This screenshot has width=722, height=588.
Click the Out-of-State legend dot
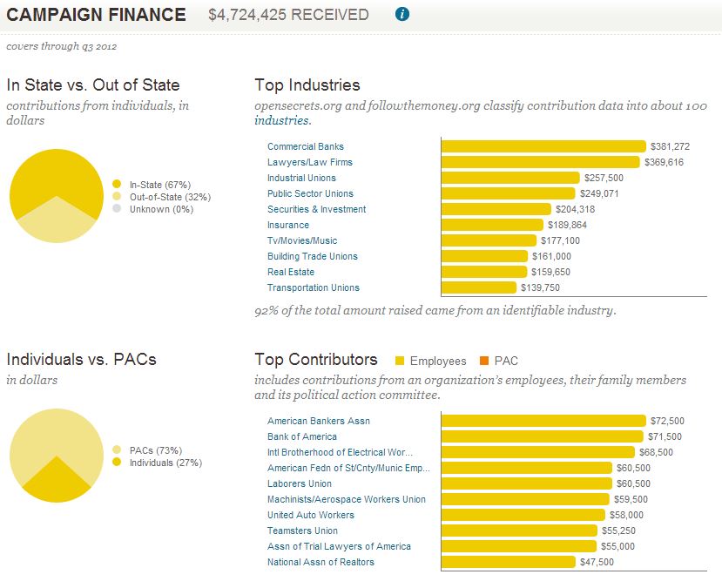pyautogui.click(x=117, y=197)
